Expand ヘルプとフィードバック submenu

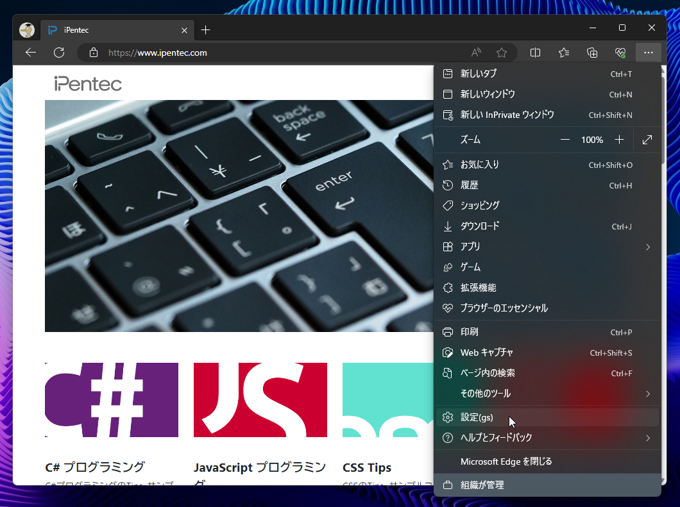click(x=547, y=438)
